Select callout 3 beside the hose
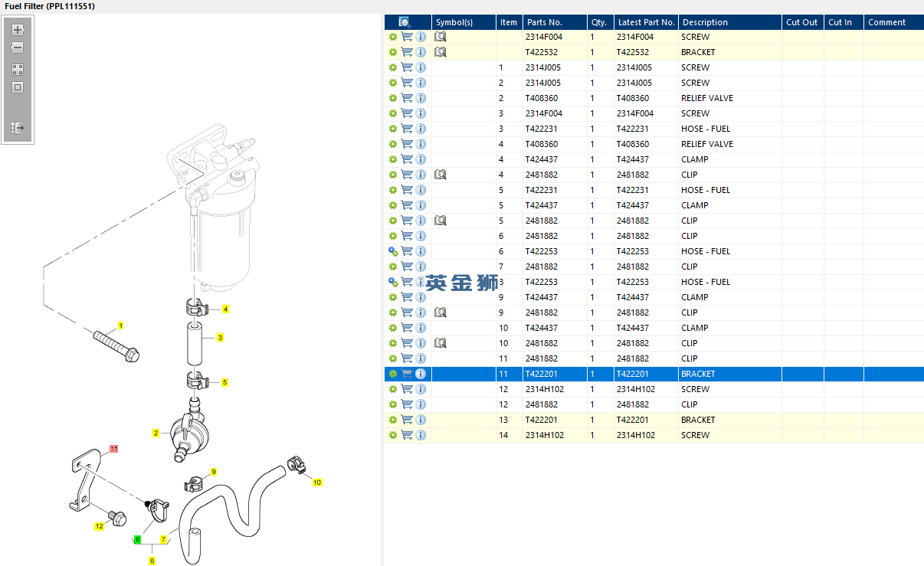The height and width of the screenshot is (566, 924). [x=220, y=337]
